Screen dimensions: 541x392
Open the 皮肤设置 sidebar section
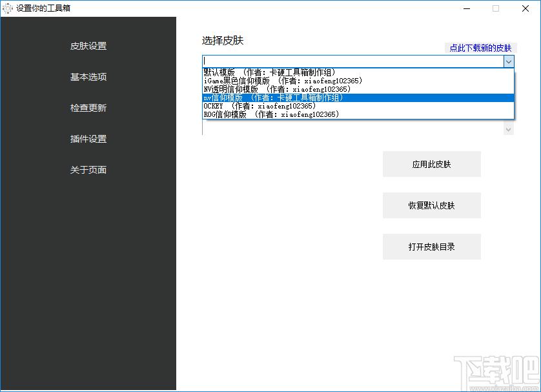click(x=88, y=46)
